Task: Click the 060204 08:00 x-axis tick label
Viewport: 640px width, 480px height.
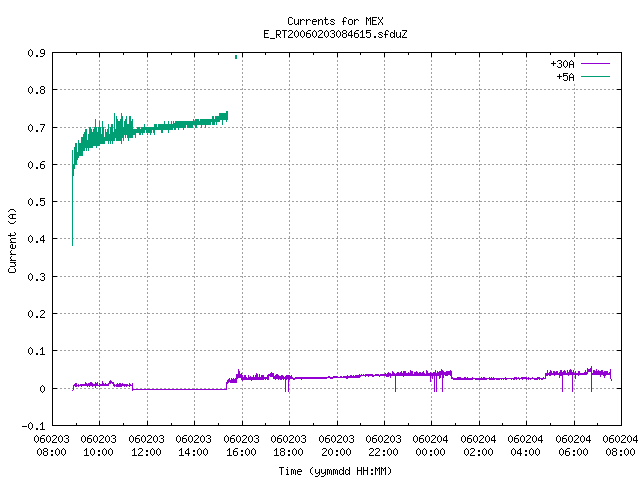Action: (620, 446)
